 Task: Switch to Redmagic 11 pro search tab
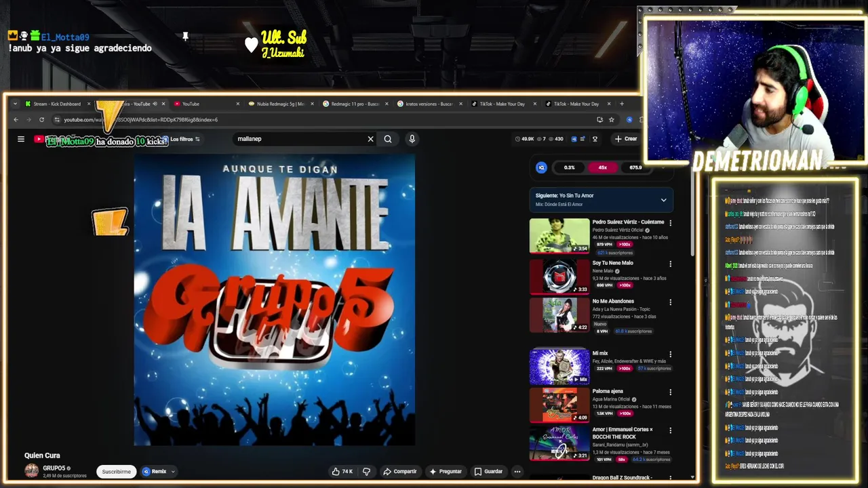coord(354,104)
